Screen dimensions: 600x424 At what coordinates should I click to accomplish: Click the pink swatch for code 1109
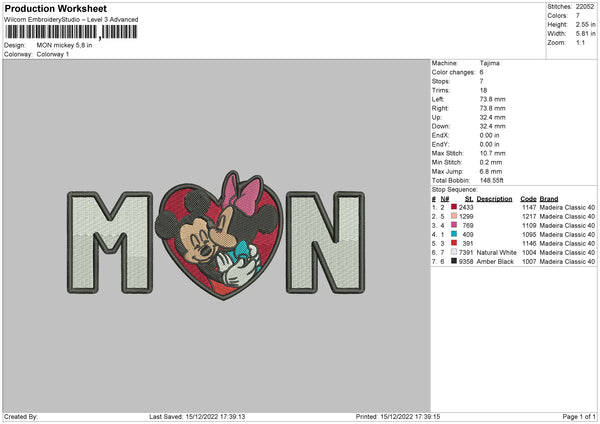point(454,225)
